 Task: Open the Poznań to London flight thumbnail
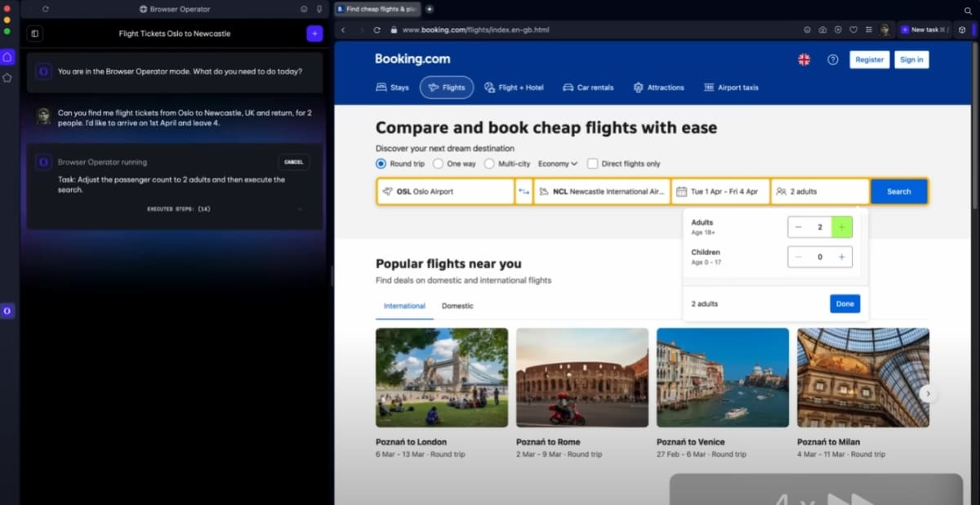441,378
